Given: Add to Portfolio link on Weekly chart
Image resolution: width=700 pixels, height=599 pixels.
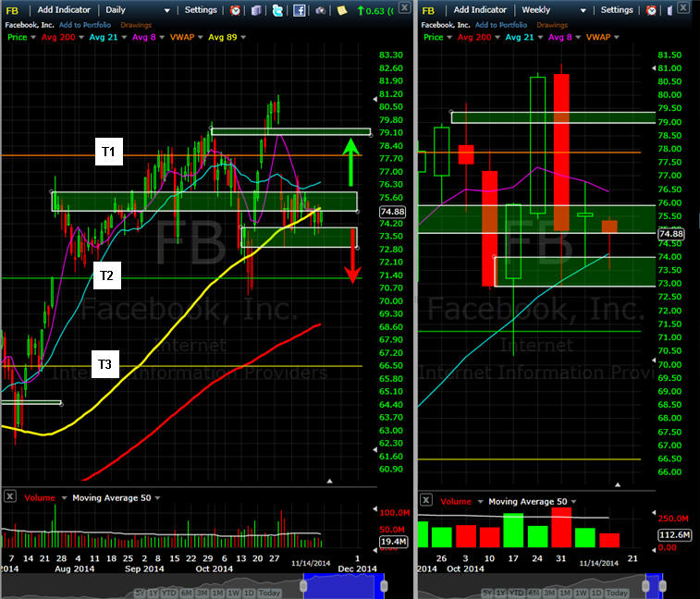Looking at the screenshot, I should pyautogui.click(x=501, y=25).
